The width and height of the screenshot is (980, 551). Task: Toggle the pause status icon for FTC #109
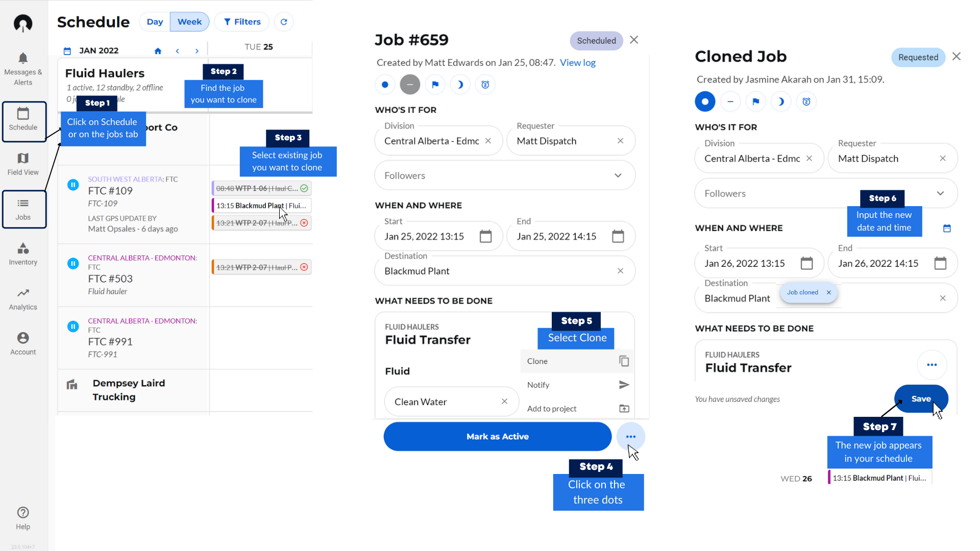[x=73, y=185]
